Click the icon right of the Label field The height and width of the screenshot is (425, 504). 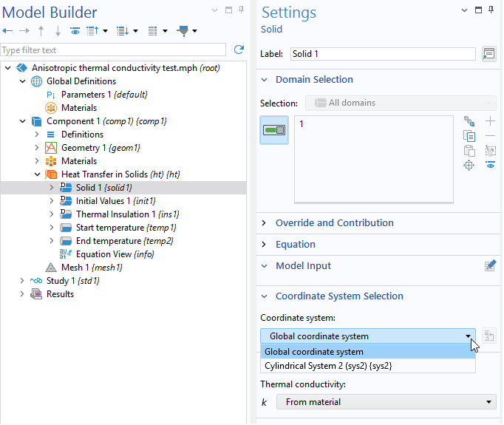click(x=488, y=54)
